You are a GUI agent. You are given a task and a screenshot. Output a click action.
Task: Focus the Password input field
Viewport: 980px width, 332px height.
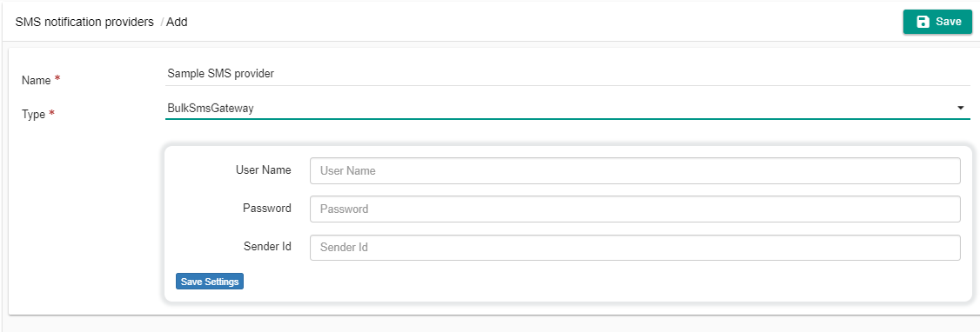tap(635, 209)
